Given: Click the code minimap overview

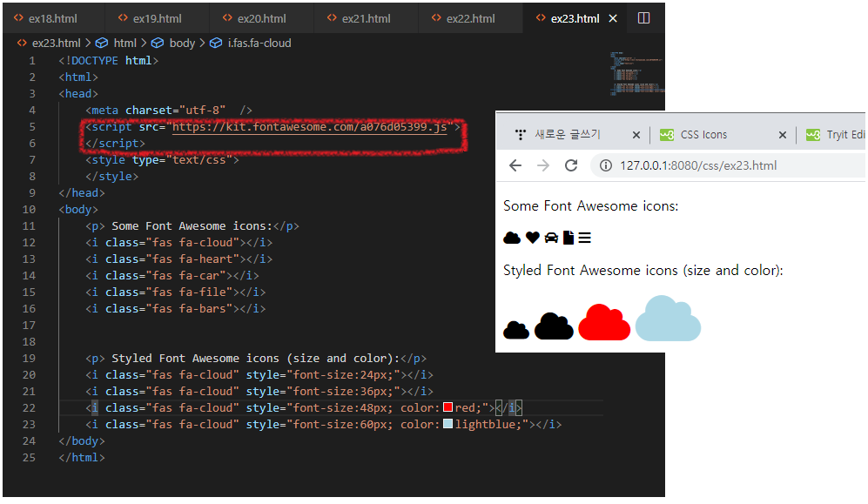Looking at the screenshot, I should coord(636,74).
